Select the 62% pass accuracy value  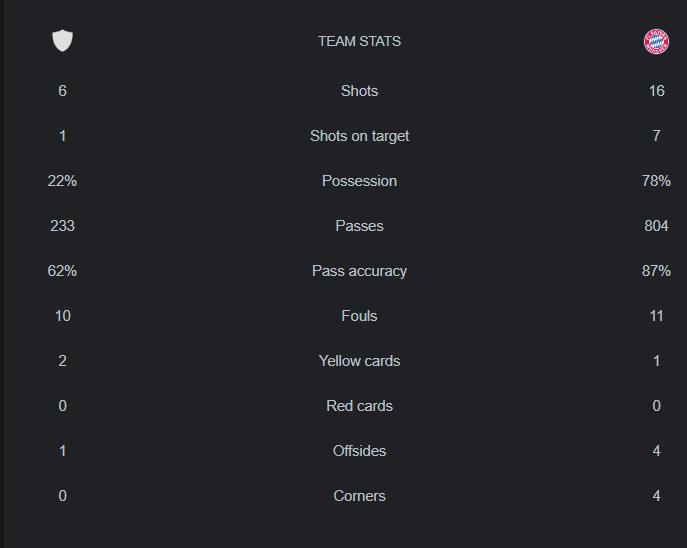tap(62, 271)
